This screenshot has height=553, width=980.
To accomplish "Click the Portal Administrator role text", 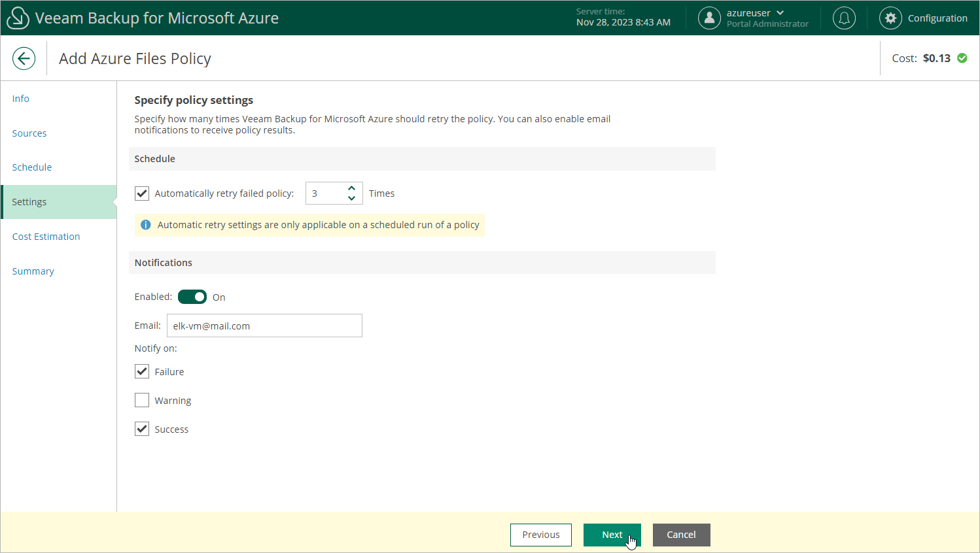I will click(767, 24).
